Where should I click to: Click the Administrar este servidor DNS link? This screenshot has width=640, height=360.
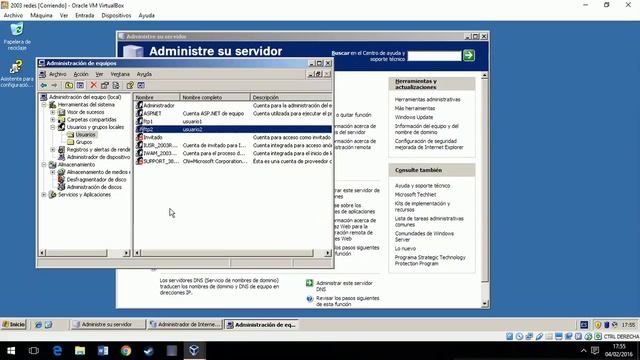344,286
